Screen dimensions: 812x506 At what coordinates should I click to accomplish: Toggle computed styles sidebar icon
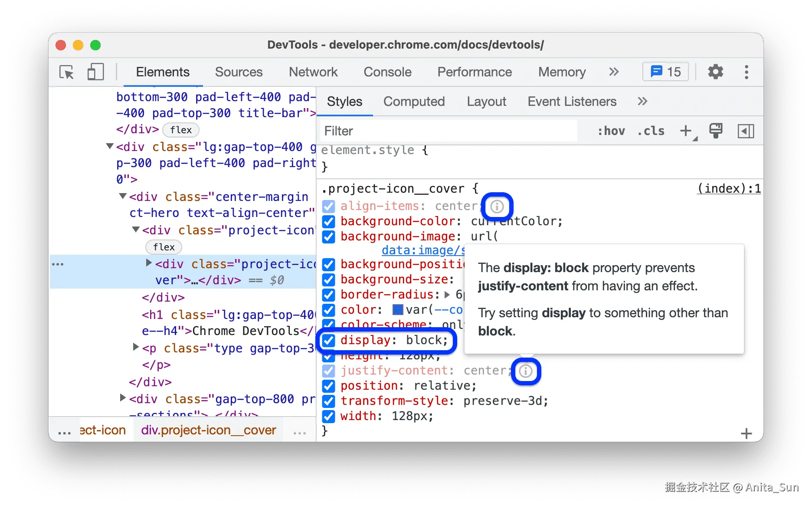(746, 131)
